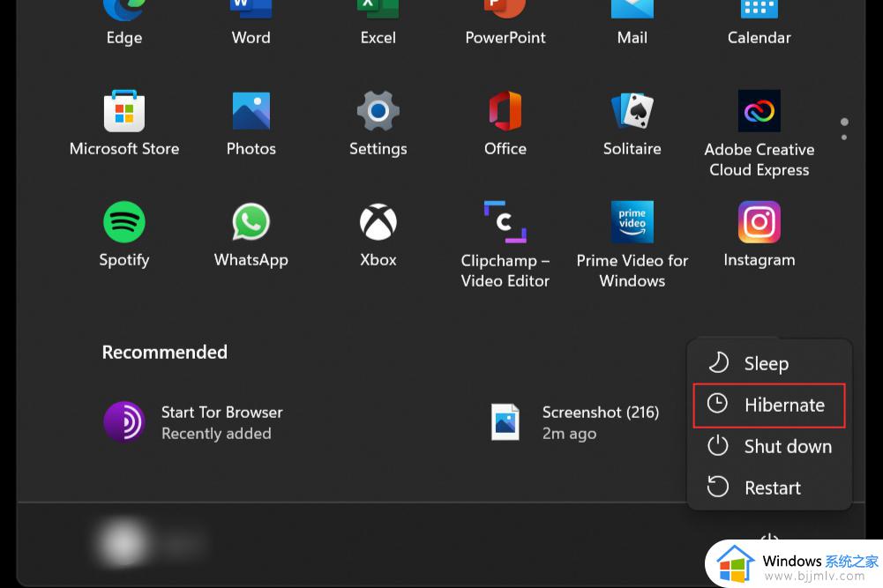
Task: Open the Instagram app
Action: coord(760,234)
